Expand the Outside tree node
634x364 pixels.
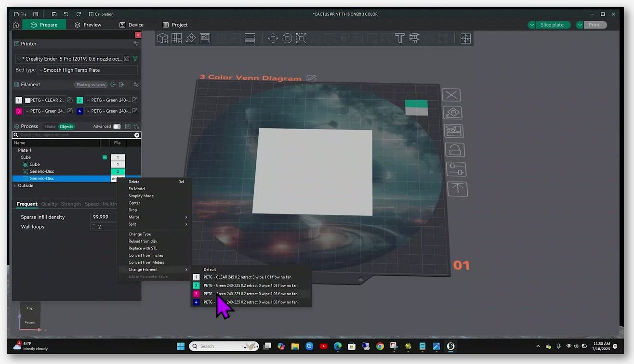coord(14,185)
